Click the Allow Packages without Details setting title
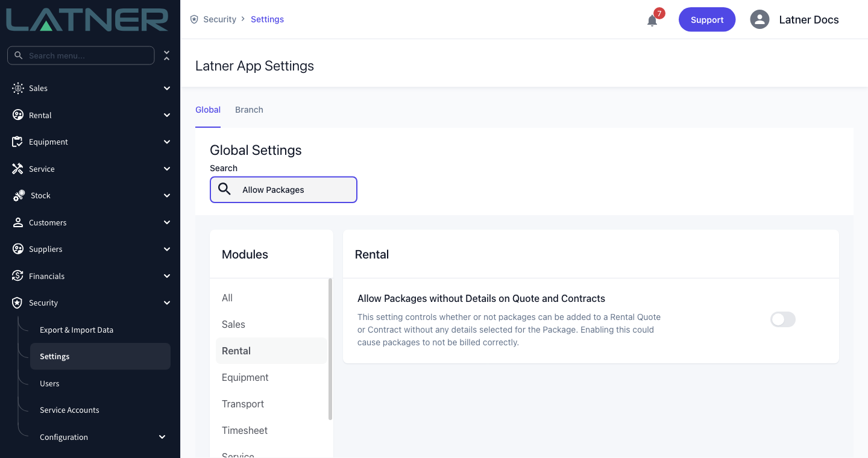This screenshot has width=868, height=458. 481,298
